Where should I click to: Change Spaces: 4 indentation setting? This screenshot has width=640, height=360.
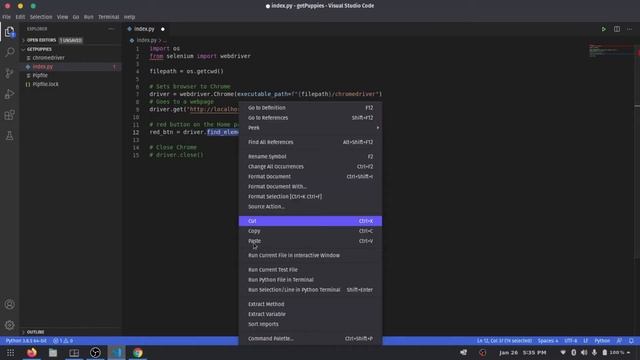548,341
